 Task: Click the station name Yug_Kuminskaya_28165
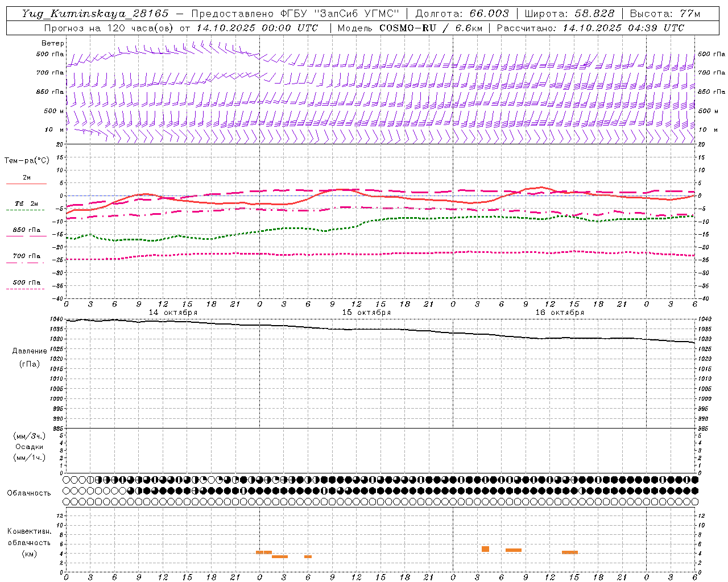tap(95, 14)
